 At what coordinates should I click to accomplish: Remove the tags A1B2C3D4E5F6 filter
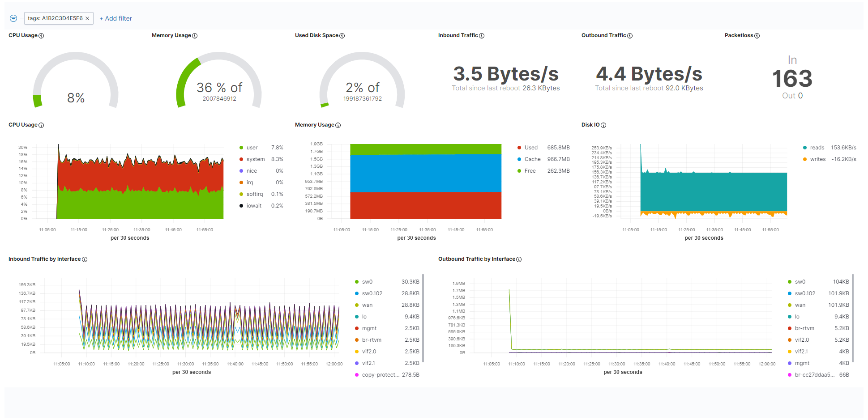coord(87,18)
